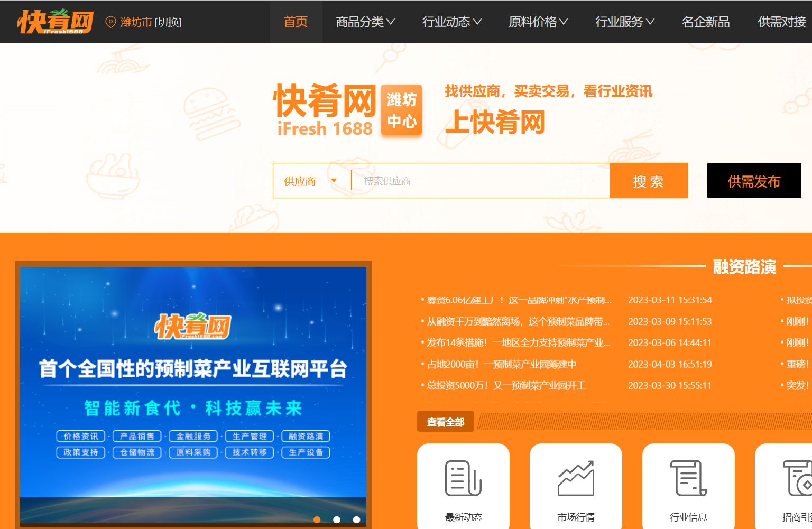Open the 供应商 search type dropdown

click(312, 181)
